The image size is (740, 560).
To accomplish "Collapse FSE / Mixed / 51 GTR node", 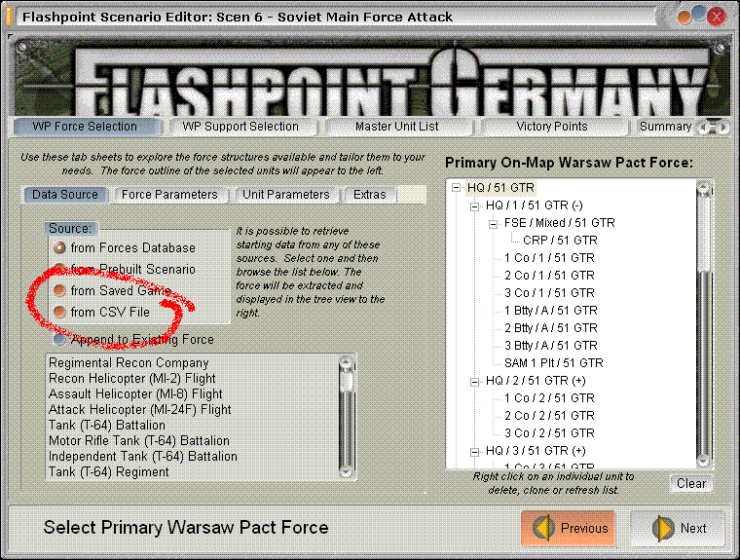I will [x=494, y=224].
